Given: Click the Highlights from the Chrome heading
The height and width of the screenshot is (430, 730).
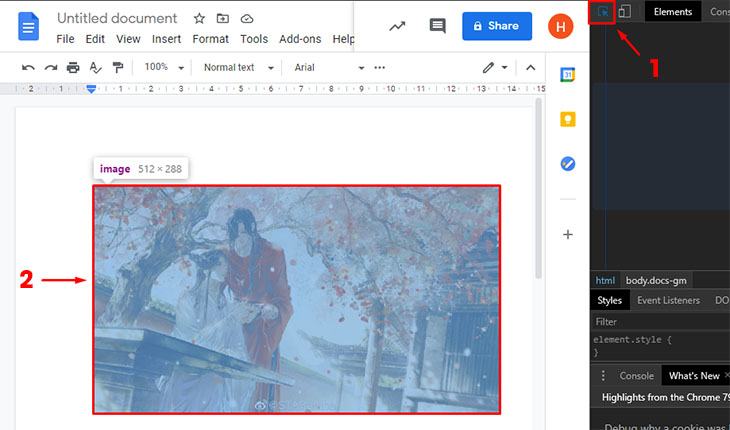Looking at the screenshot, I should coord(666,397).
